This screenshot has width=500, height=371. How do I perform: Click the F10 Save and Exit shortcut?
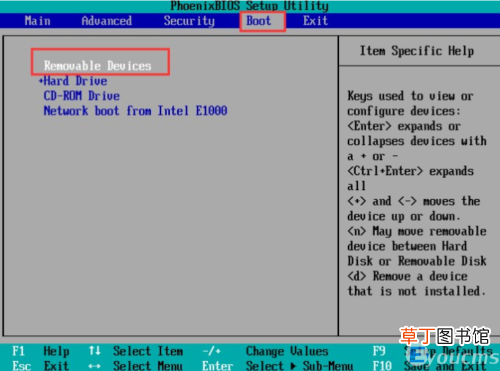tap(429, 365)
